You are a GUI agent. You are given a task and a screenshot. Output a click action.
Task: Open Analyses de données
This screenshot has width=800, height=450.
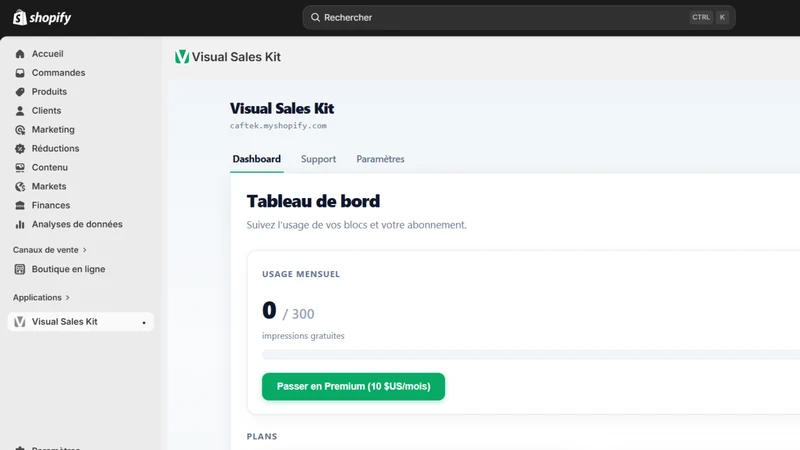77,223
